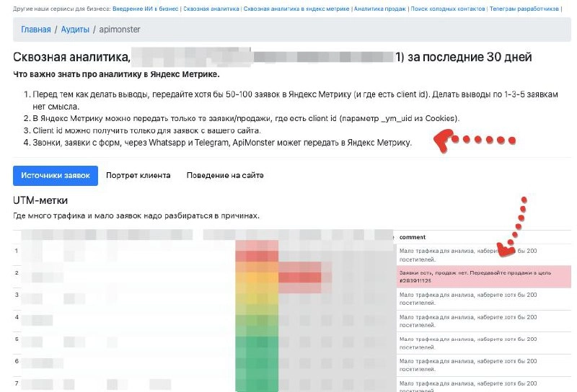The height and width of the screenshot is (392, 577).
Task: Open the Поиск холодных контактов link
Action: pos(448,9)
